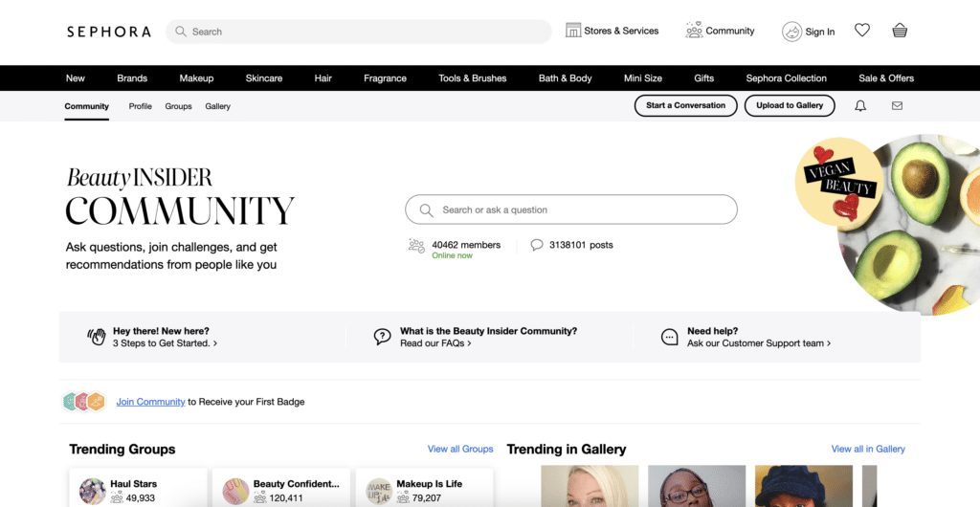This screenshot has height=507, width=980.
Task: Click View all in Gallery link
Action: point(868,449)
